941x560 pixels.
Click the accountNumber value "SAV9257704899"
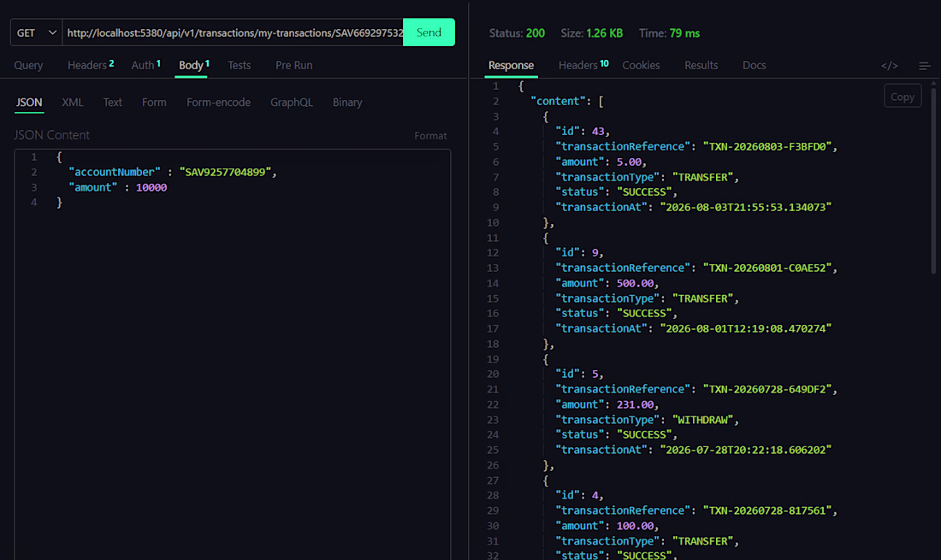[225, 172]
